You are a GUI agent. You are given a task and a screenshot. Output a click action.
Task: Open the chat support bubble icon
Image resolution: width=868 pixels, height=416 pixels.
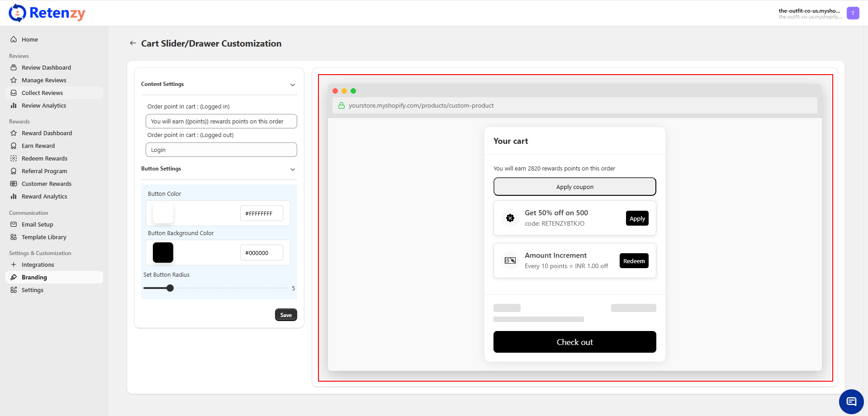pyautogui.click(x=851, y=402)
